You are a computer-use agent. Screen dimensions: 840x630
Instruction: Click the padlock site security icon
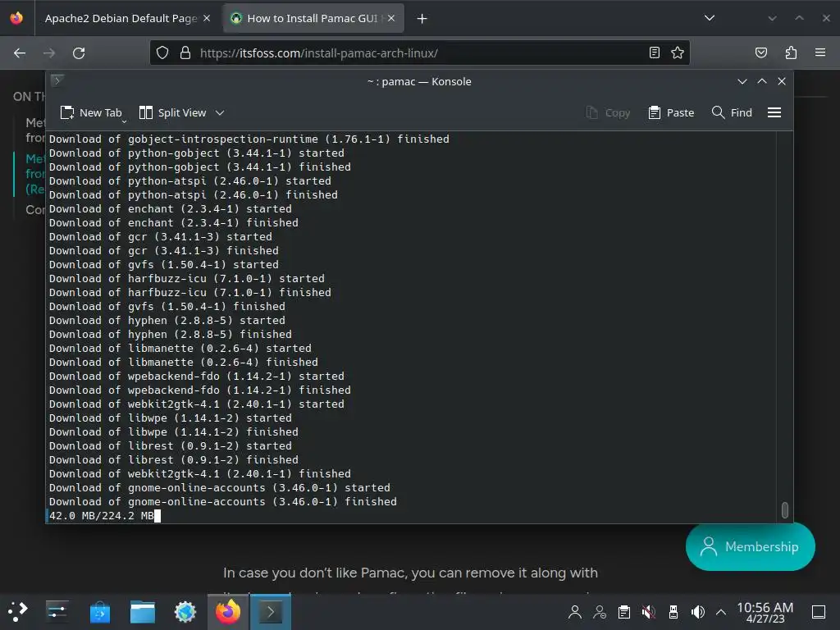point(185,52)
